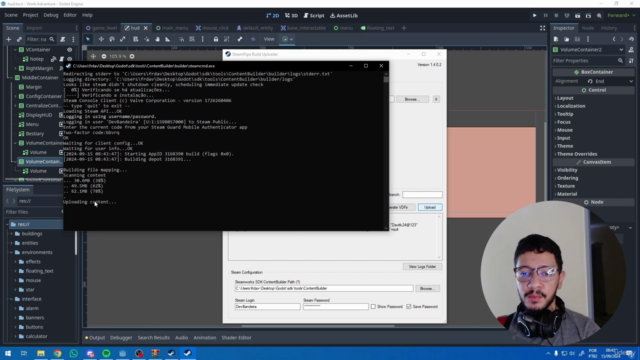Screen dimensions: 640x360
Task: Stop the running project
Action: tap(556, 16)
